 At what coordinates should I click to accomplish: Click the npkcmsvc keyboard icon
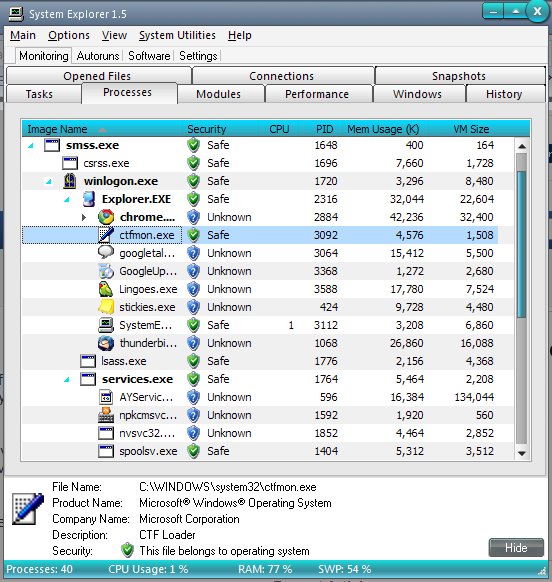[x=106, y=415]
